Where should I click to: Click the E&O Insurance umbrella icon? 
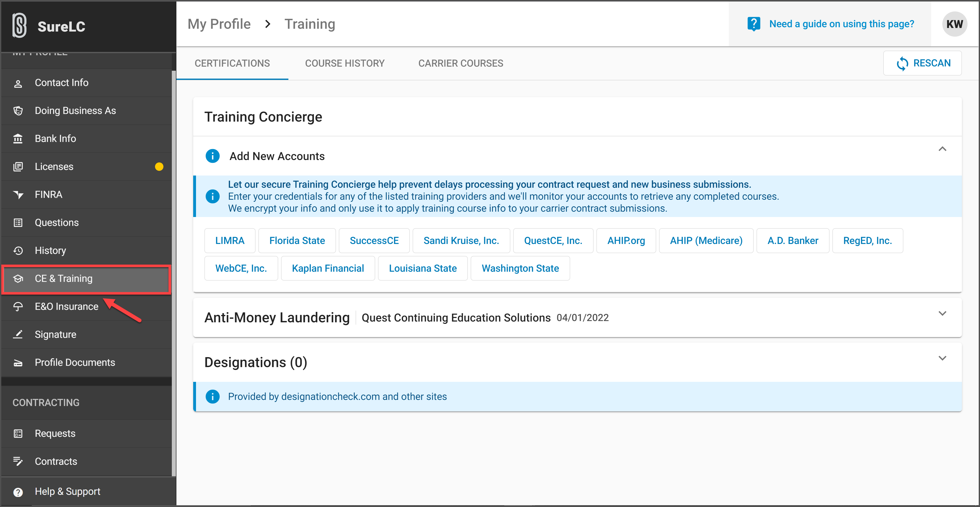[18, 307]
